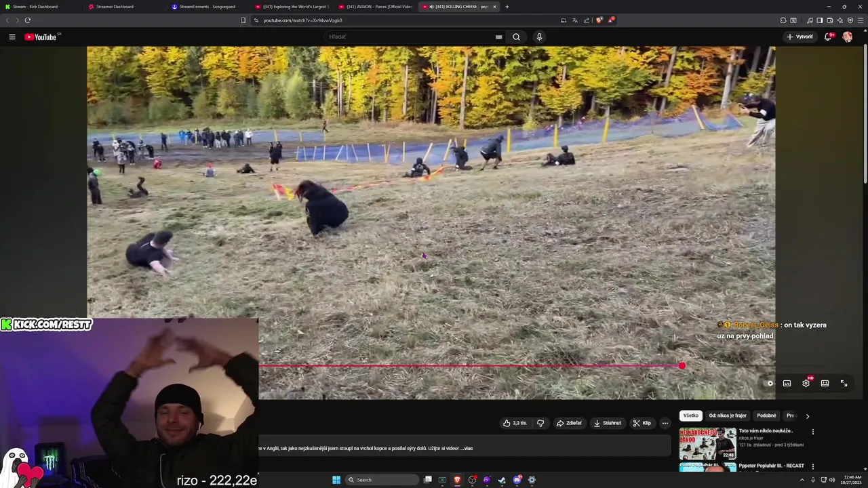
Task: Translate this page icon
Action: (574, 20)
